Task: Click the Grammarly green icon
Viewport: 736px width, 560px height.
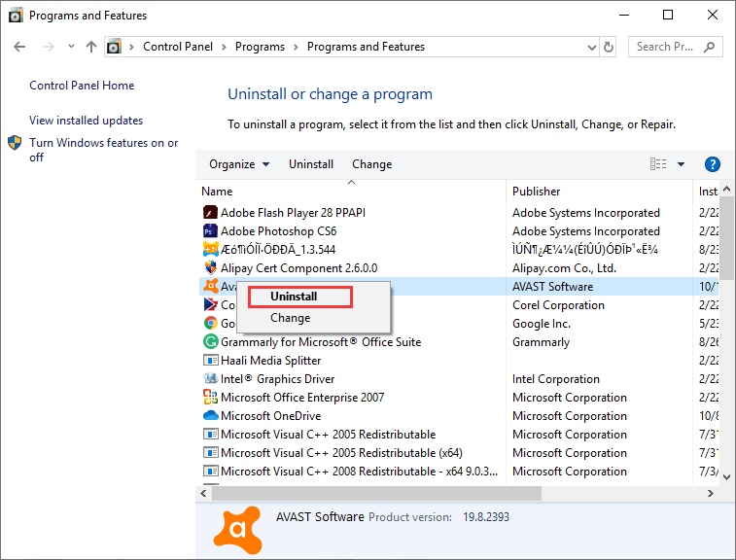Action: click(210, 341)
